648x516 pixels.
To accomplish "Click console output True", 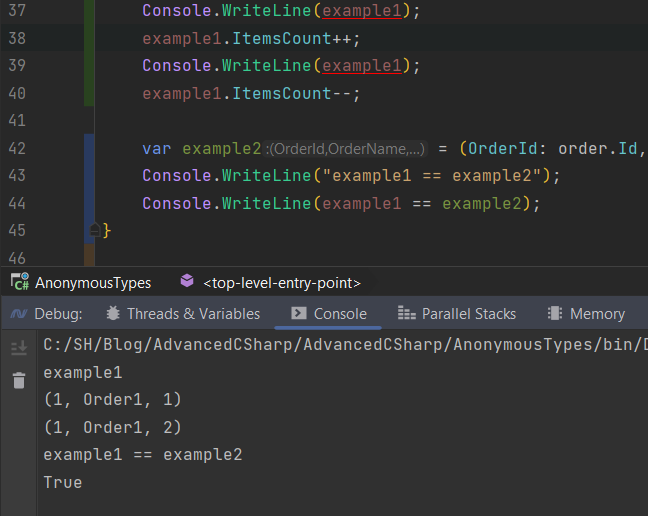I will click(63, 483).
